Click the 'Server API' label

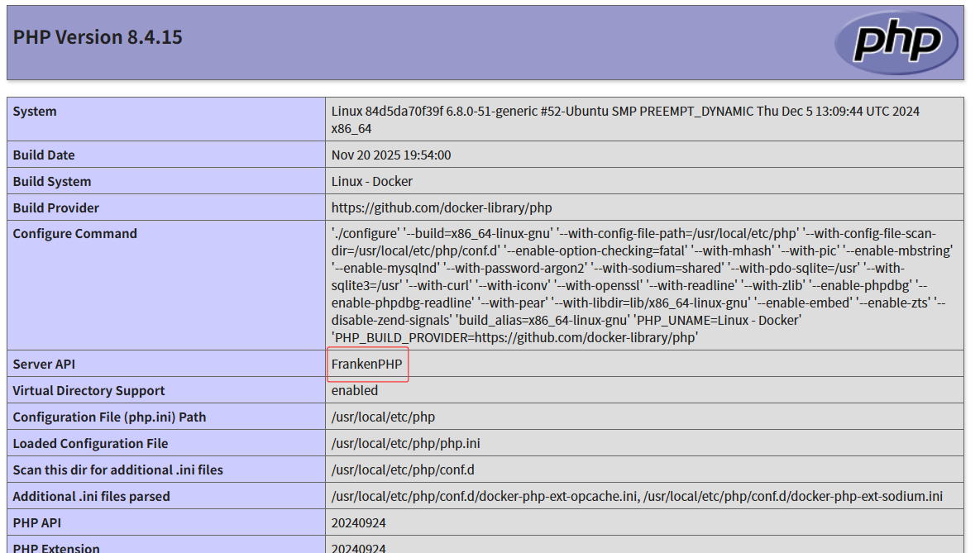(44, 364)
